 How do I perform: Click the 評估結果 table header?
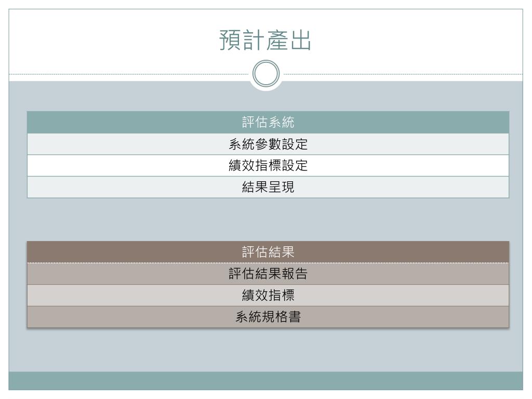tap(268, 252)
